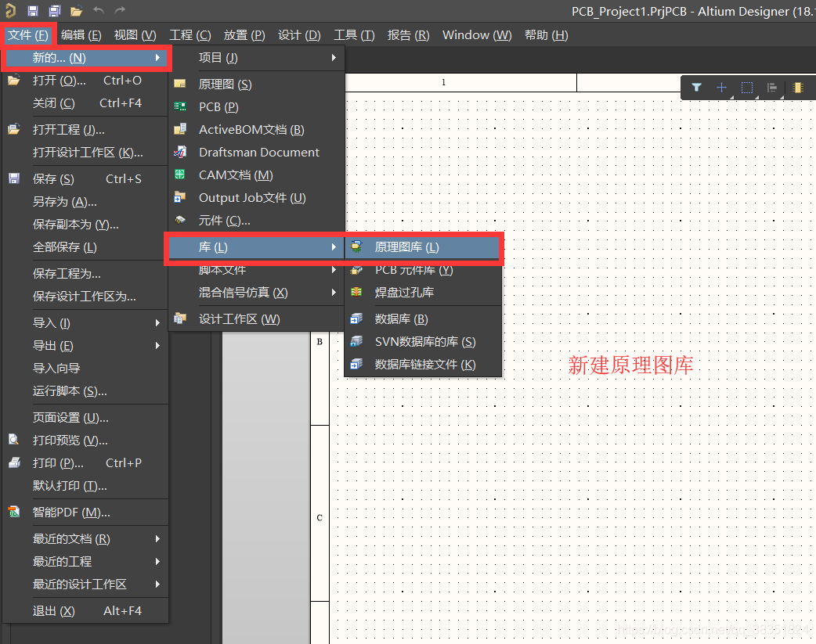Select Draftsman Document from the new submenu

click(x=258, y=153)
